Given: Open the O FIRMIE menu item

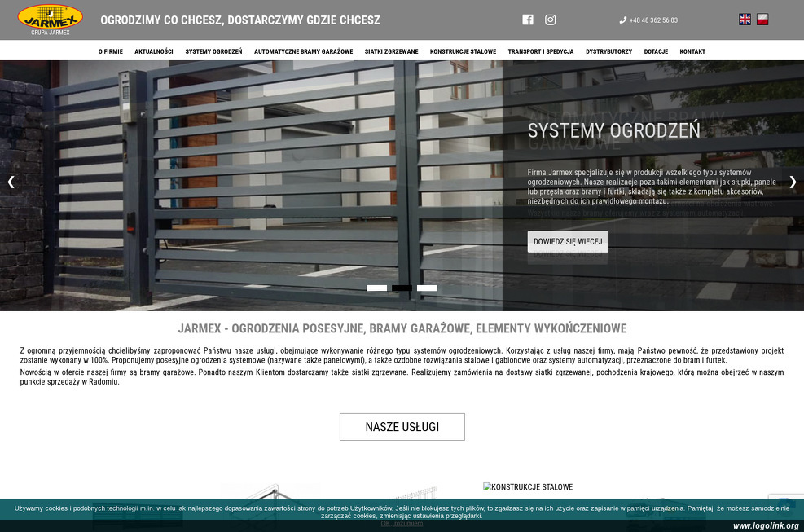Looking at the screenshot, I should (x=111, y=51).
